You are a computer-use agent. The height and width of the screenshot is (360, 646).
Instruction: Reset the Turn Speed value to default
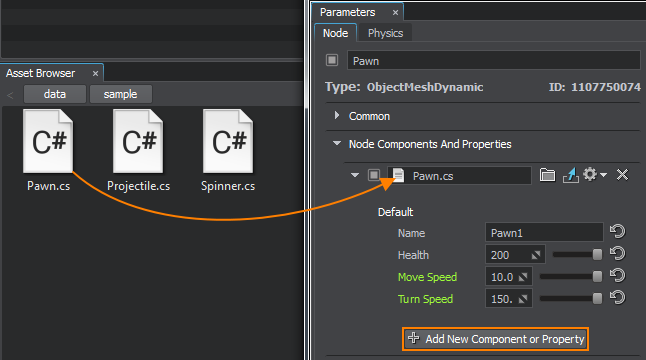[x=618, y=298]
